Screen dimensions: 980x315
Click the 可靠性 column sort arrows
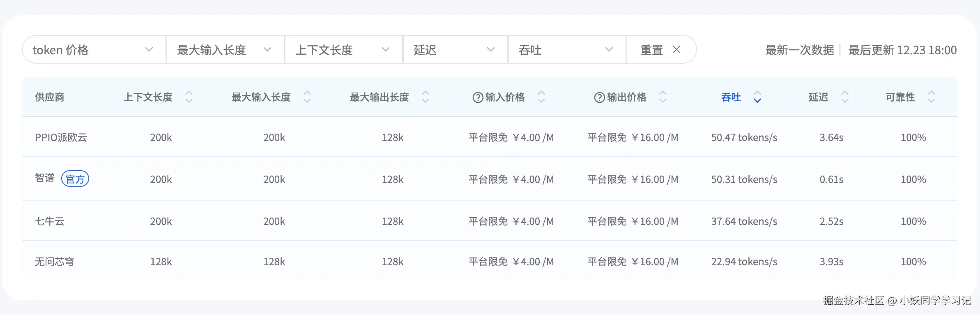click(x=932, y=97)
